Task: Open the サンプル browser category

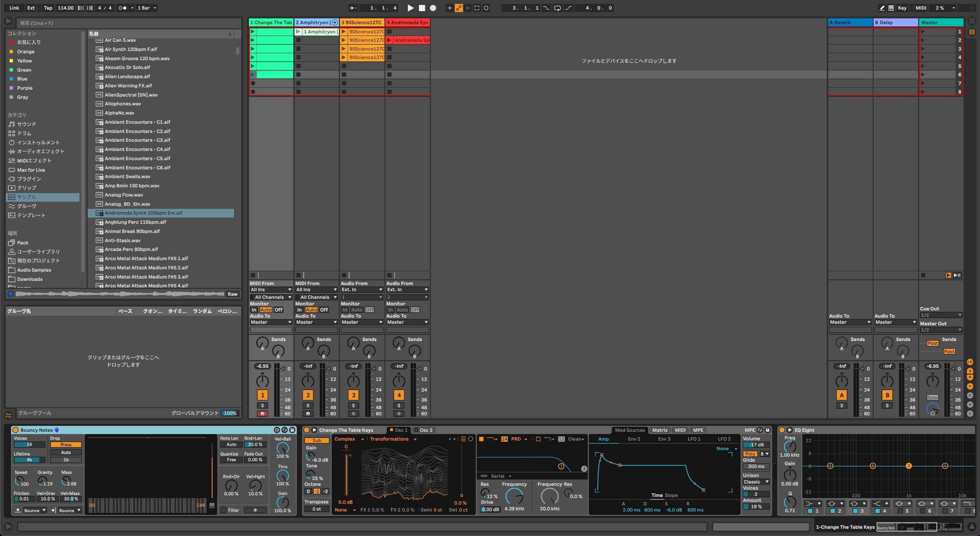Action: click(43, 197)
